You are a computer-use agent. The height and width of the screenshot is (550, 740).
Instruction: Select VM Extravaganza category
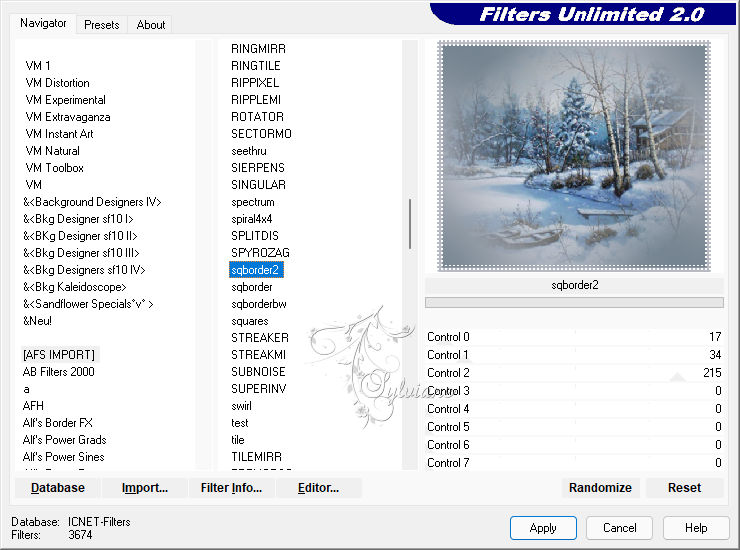pyautogui.click(x=68, y=117)
